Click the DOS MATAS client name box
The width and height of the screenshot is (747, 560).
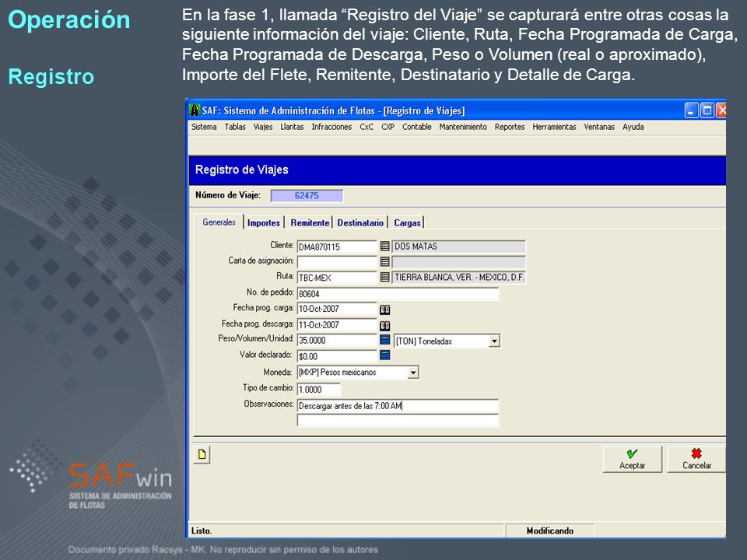[x=458, y=247]
